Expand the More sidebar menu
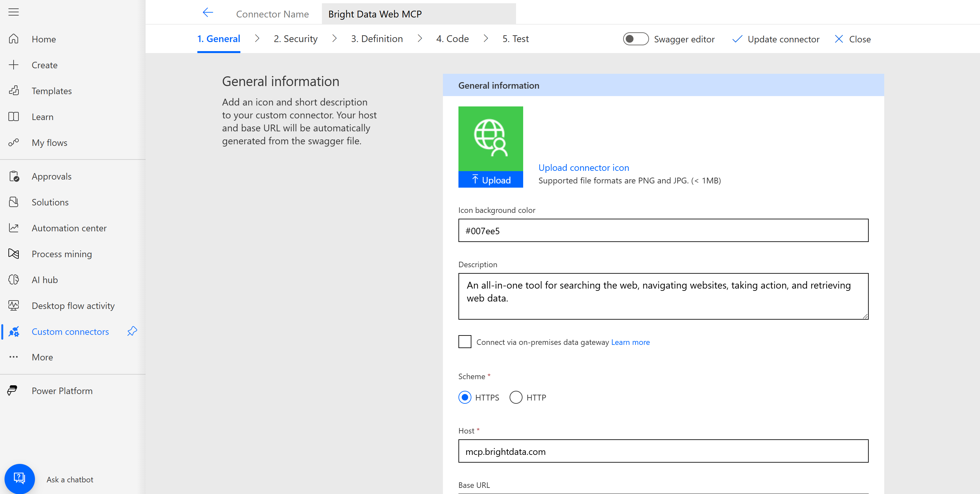This screenshot has height=494, width=980. click(42, 357)
